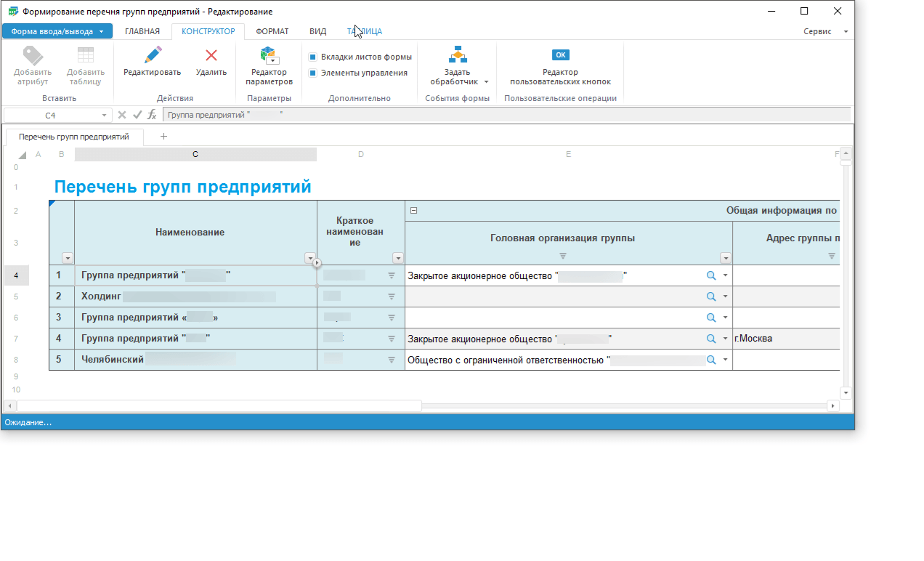This screenshot has width=924, height=561.
Task: Switch to ФОРМАТ ribbon tab
Action: [x=272, y=31]
